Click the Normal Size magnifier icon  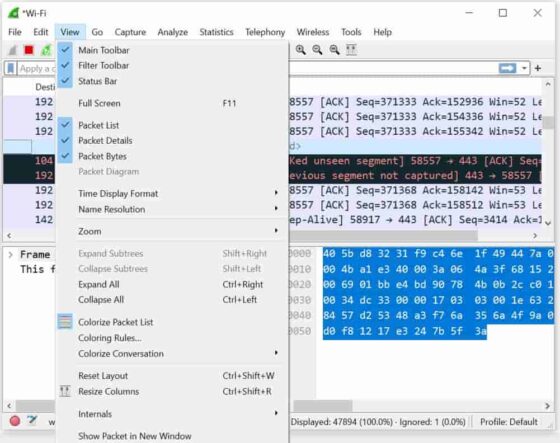[335, 50]
